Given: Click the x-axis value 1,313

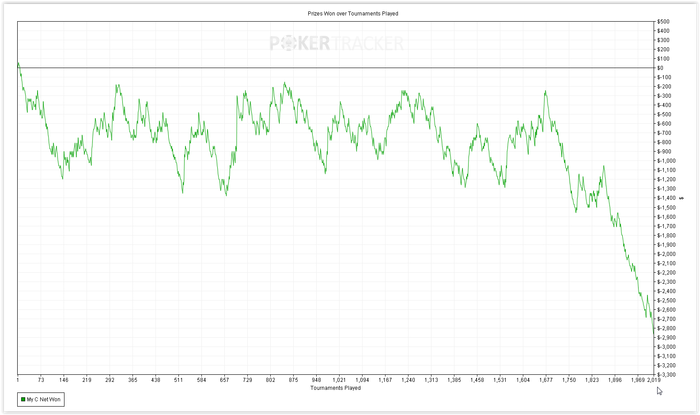Looking at the screenshot, I should (x=431, y=380).
